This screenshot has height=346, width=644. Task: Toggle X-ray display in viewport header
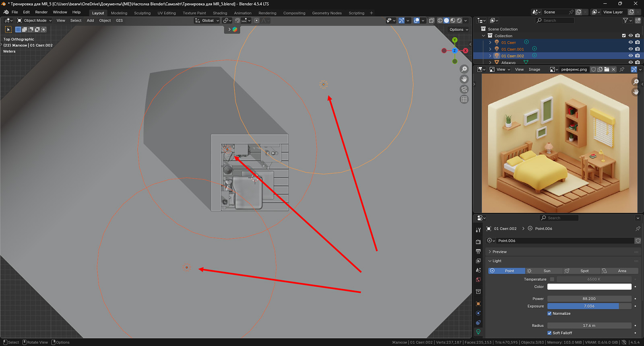431,21
